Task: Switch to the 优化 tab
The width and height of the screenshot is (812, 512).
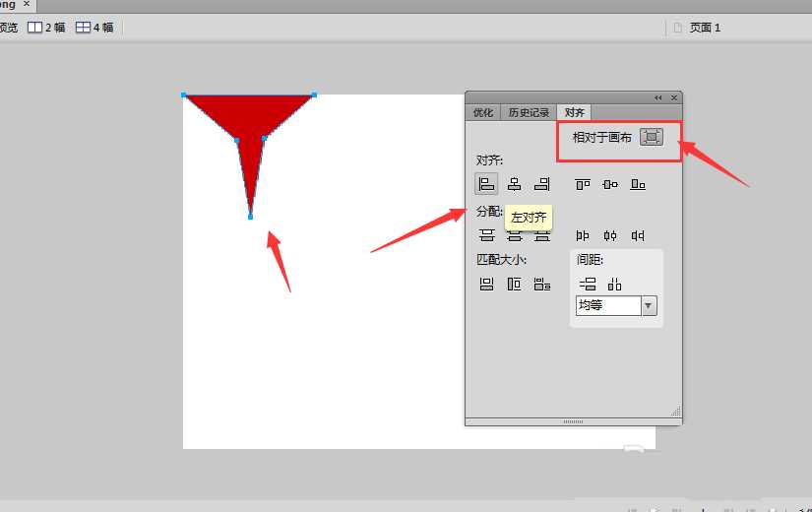Action: click(x=483, y=113)
